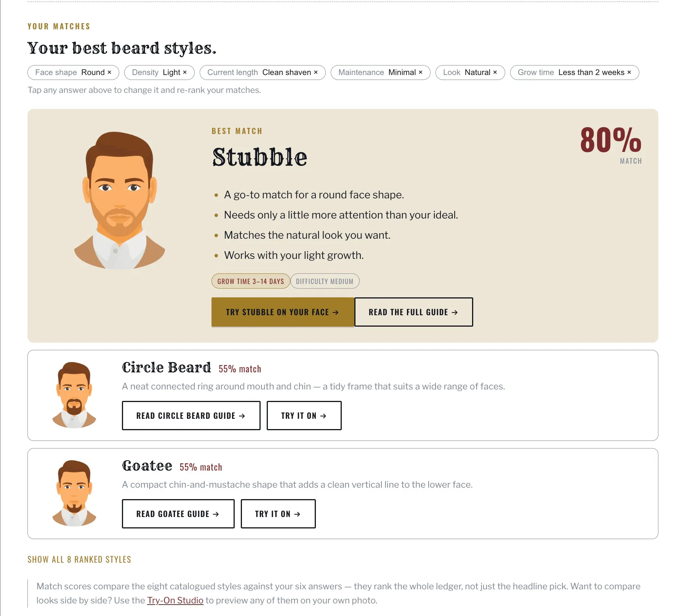The width and height of the screenshot is (682, 616).
Task: Click the Stubble avatar illustration
Action: (x=120, y=201)
